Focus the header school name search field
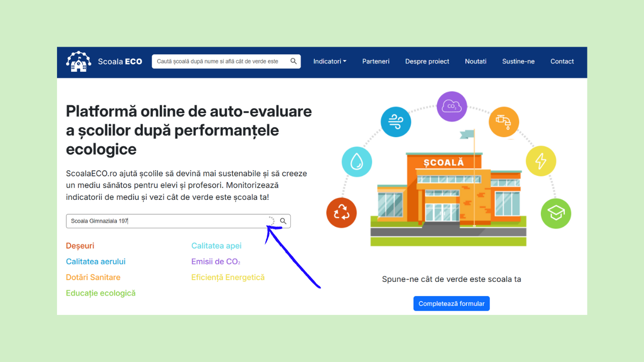The image size is (644, 362). (x=219, y=61)
